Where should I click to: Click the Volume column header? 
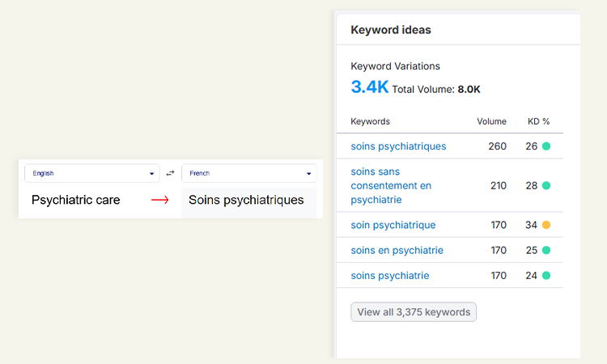coord(491,121)
